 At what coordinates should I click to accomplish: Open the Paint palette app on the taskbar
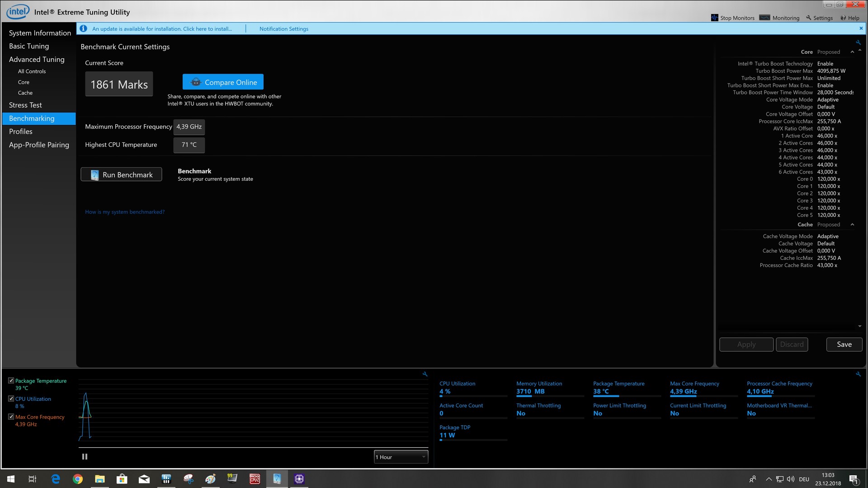[x=211, y=479]
